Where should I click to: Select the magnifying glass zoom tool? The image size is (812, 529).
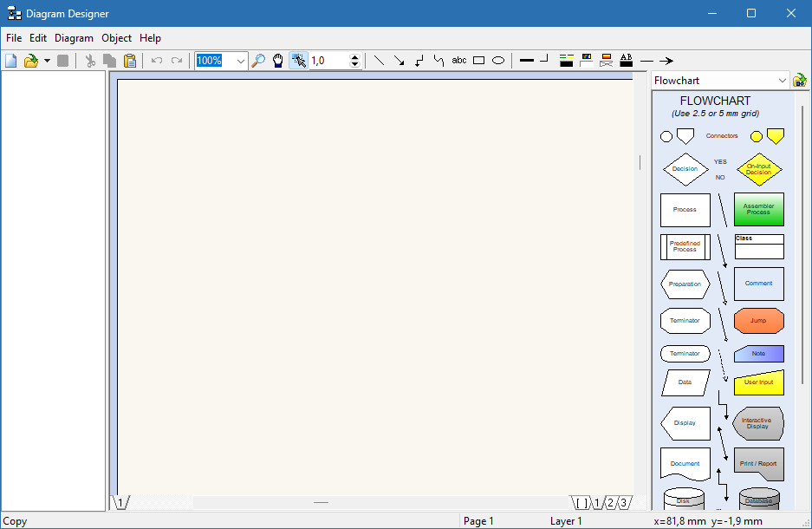coord(257,61)
